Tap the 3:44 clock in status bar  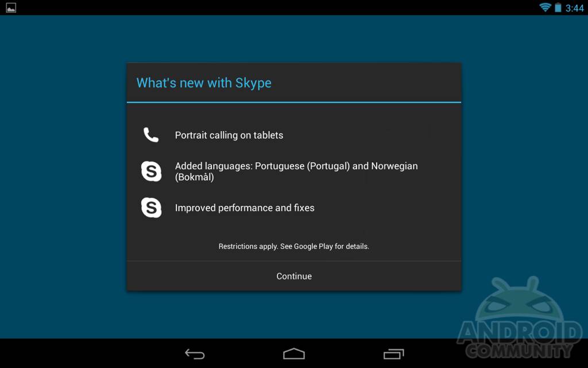point(574,8)
